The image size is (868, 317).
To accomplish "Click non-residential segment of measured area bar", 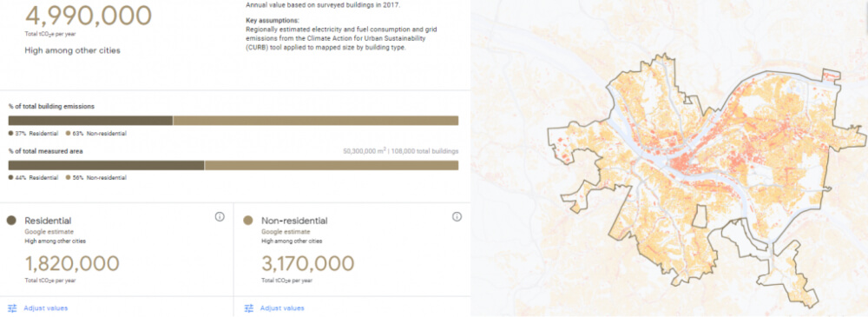I will click(332, 165).
